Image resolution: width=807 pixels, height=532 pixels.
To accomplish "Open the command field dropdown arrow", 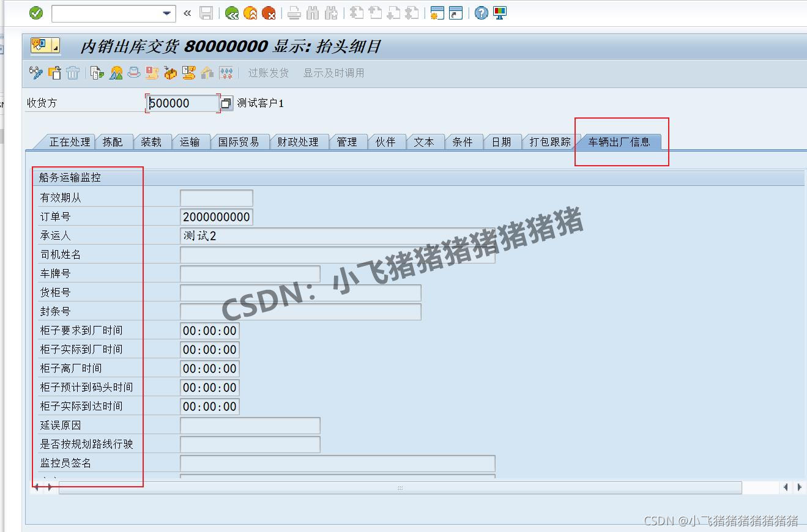I will [167, 13].
